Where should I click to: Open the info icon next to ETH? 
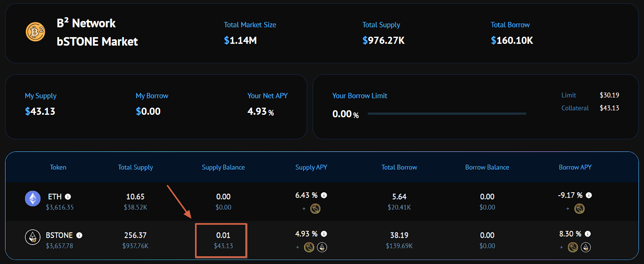coord(68,197)
